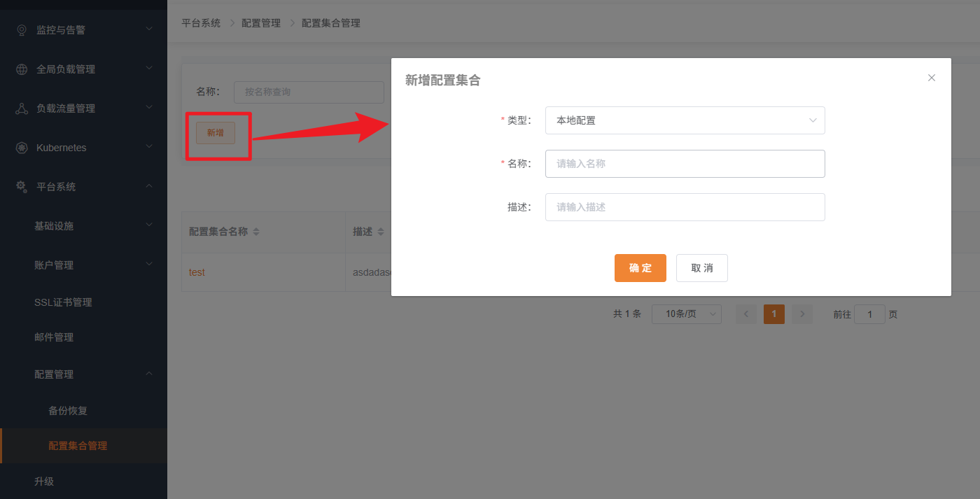
Task: Click the 平台系统 gears icon
Action: click(x=22, y=187)
